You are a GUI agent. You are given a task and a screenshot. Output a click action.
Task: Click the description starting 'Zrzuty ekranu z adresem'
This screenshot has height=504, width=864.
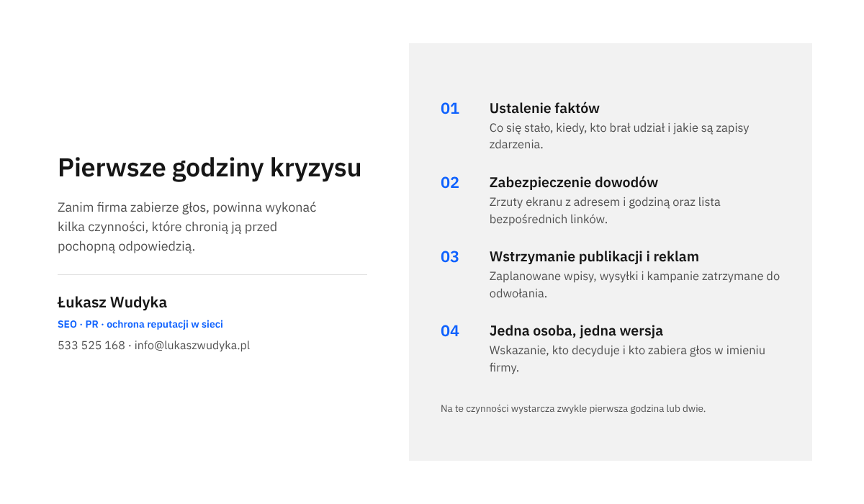605,210
